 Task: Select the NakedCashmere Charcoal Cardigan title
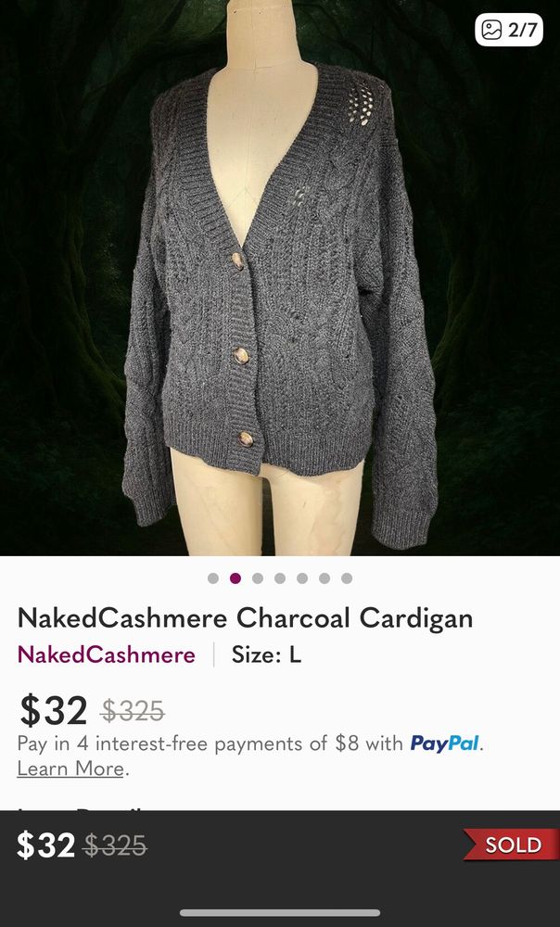click(246, 618)
